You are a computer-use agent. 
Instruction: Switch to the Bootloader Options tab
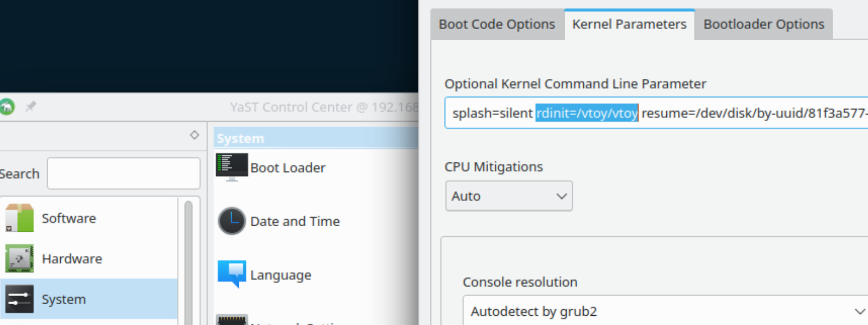[763, 24]
